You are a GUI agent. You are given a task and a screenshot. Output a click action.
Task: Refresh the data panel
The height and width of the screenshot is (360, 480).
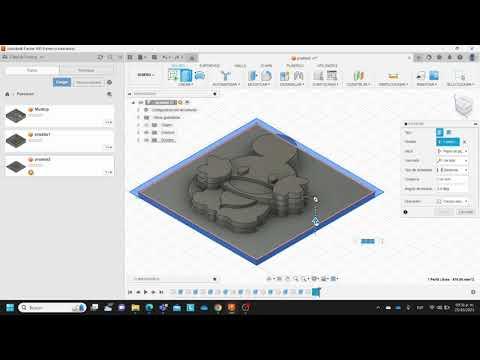(100, 57)
